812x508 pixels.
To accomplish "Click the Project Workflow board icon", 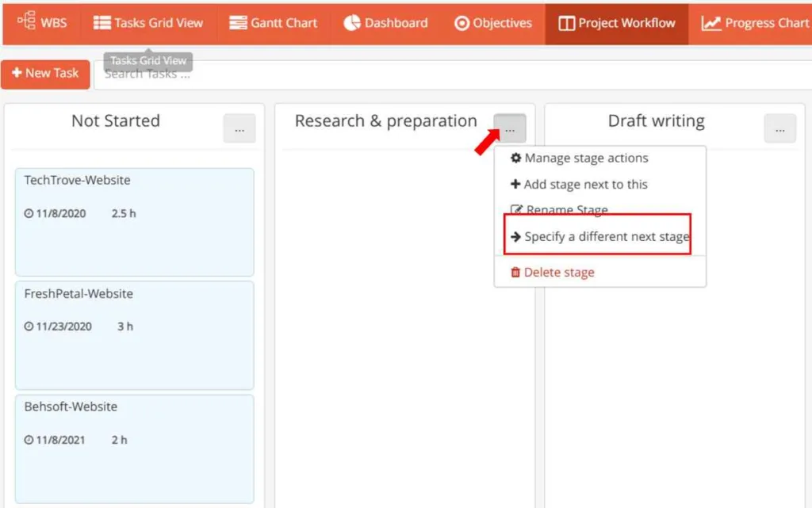I will (x=566, y=23).
